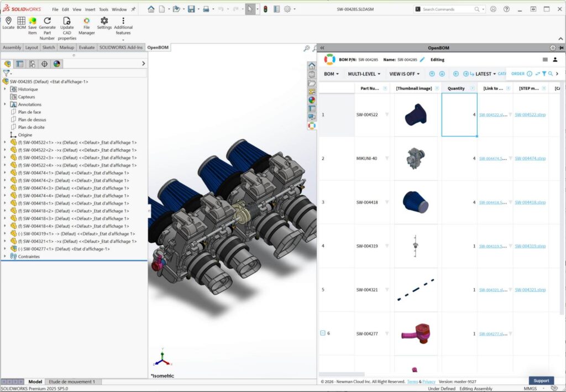The image size is (566, 392).
Task: Click the Locate icon in OpenBOM toolbar
Action: point(8,21)
